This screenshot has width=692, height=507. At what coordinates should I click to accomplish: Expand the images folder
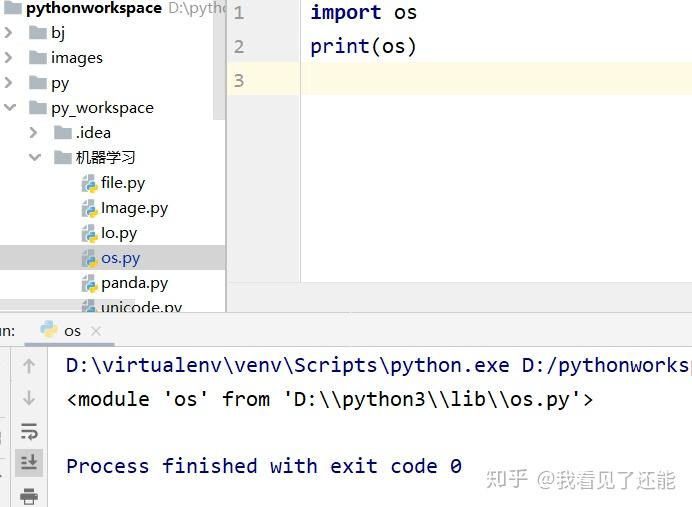(9, 58)
